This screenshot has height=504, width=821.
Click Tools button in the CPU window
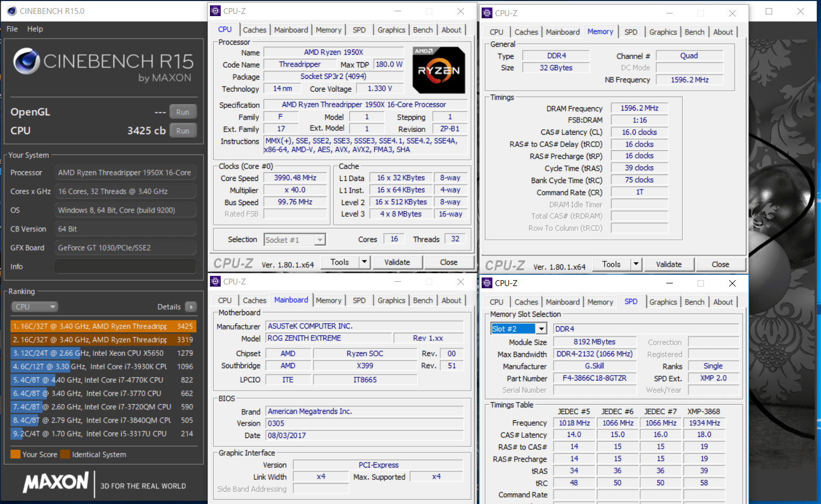(x=340, y=262)
